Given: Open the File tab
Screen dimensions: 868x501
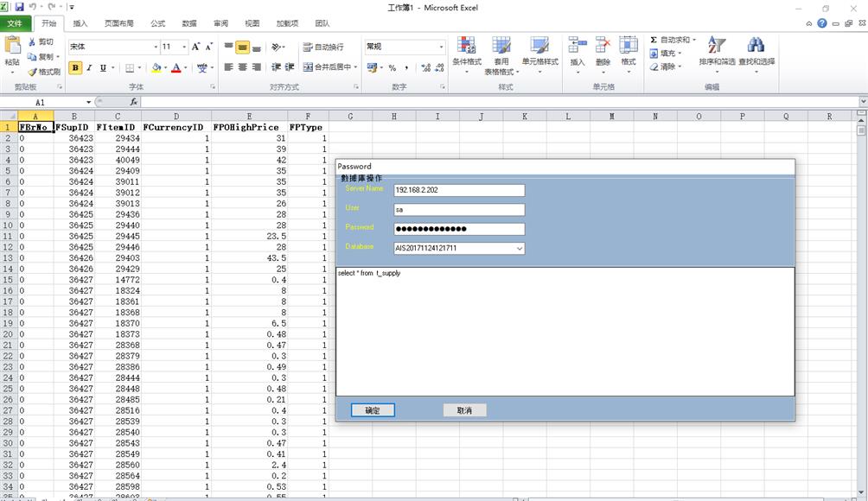Looking at the screenshot, I should pyautogui.click(x=16, y=23).
